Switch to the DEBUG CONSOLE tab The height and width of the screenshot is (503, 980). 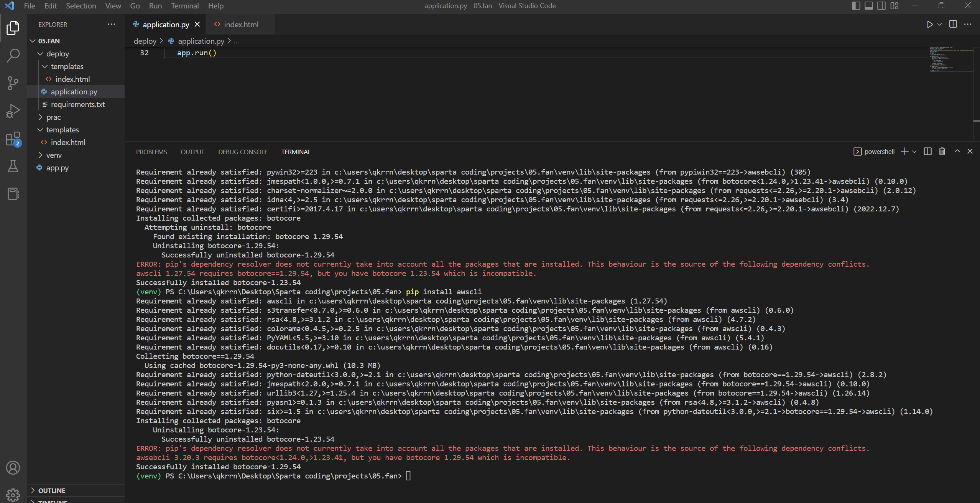(243, 152)
